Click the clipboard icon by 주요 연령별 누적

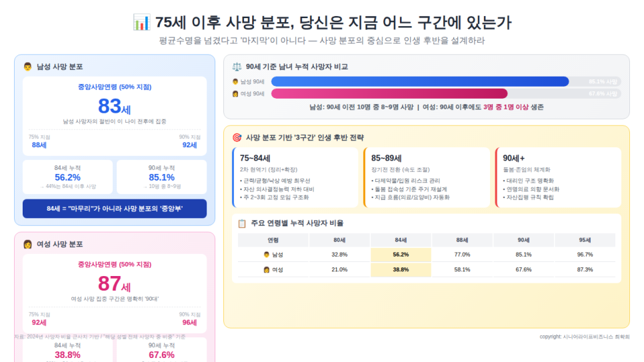[242, 223]
